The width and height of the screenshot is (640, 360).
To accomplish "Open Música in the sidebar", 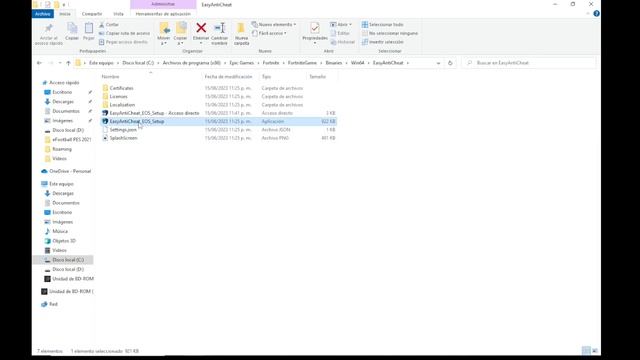I will (x=60, y=231).
